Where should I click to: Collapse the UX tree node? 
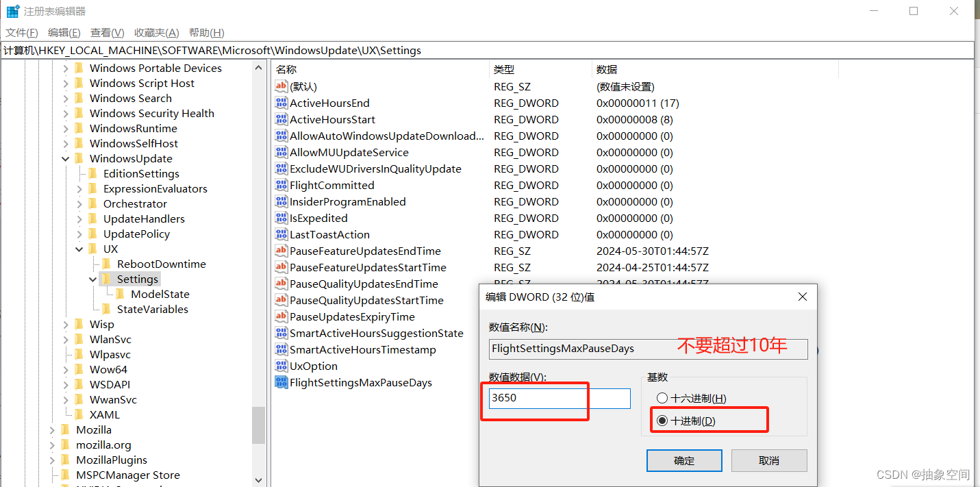[79, 249]
